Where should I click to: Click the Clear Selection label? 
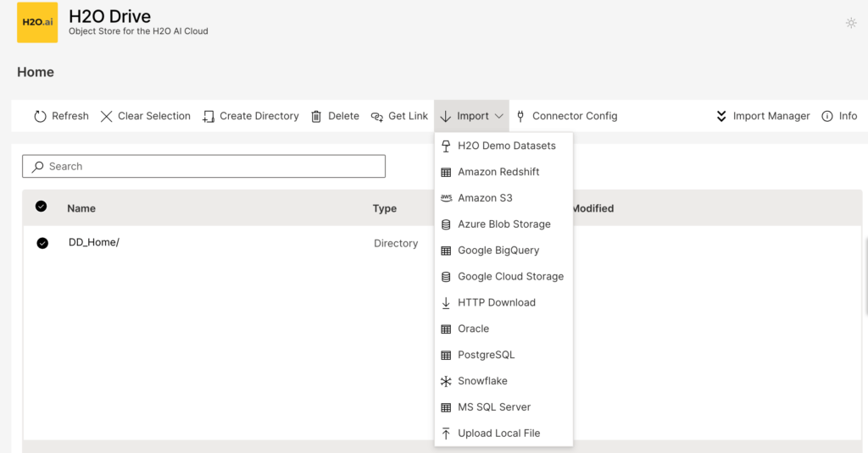[x=154, y=116]
